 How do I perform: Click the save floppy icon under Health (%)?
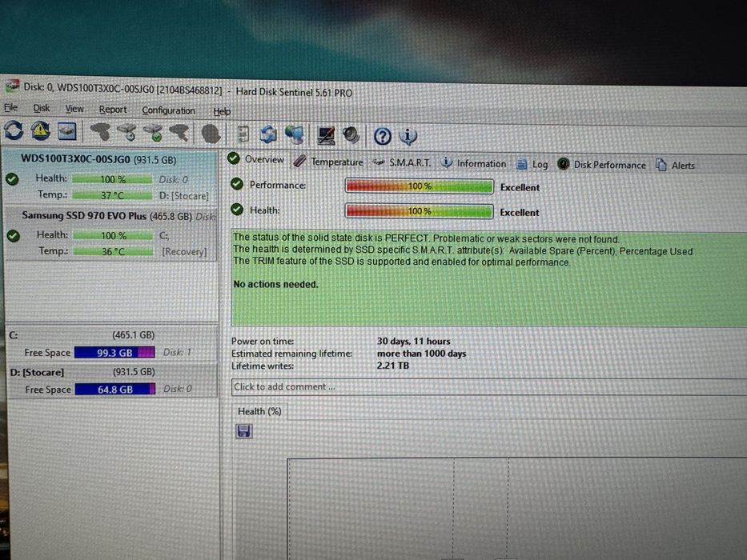pos(244,431)
